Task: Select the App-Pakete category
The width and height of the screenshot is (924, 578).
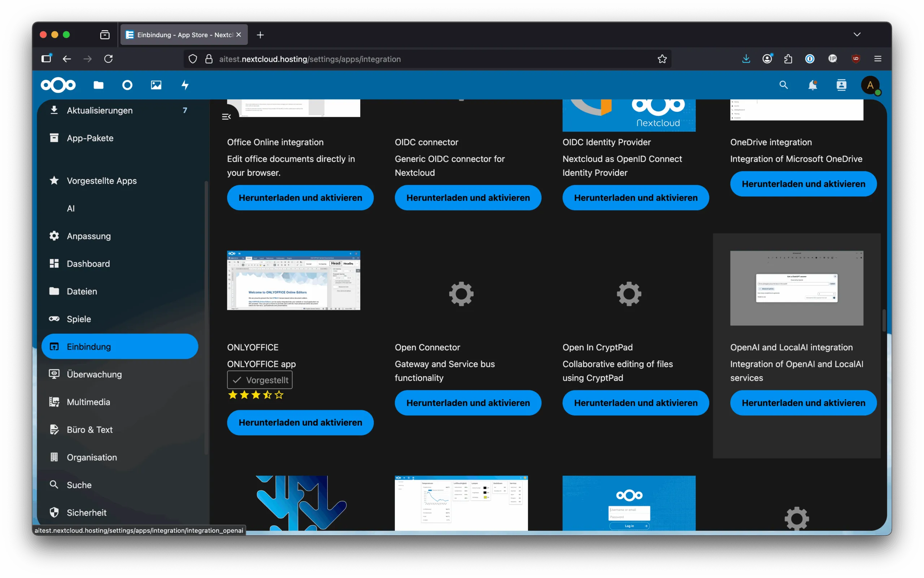Action: [120, 138]
